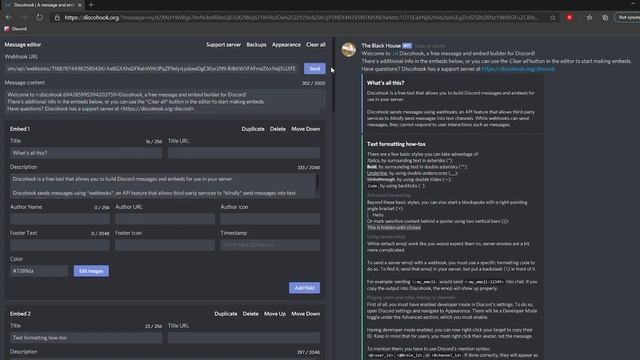Click the Timestamp field
This screenshot has height=360, width=640.
click(x=270, y=245)
